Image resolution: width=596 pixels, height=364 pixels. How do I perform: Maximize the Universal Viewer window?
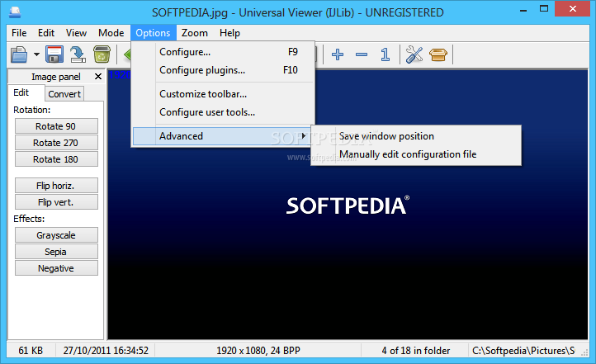[x=544, y=9]
